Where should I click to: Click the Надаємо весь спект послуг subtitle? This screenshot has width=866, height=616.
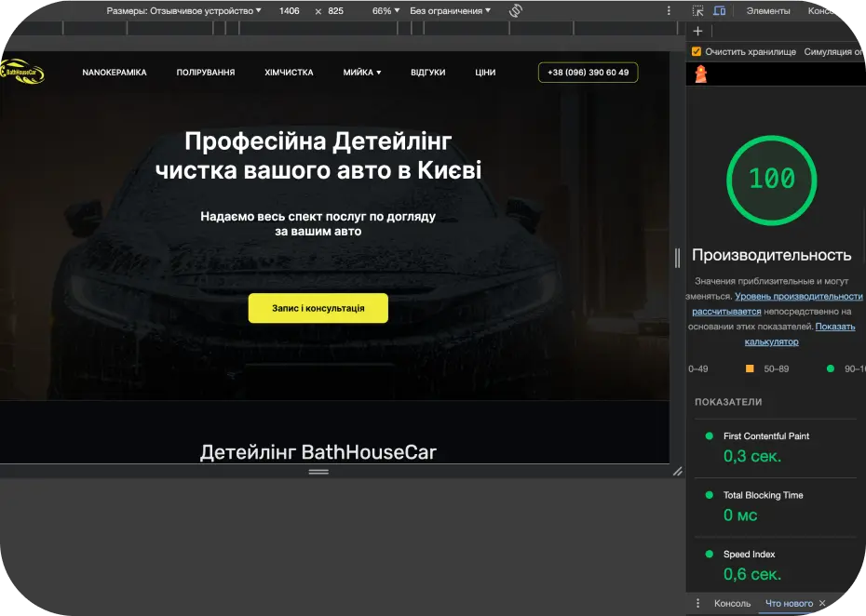coord(318,223)
